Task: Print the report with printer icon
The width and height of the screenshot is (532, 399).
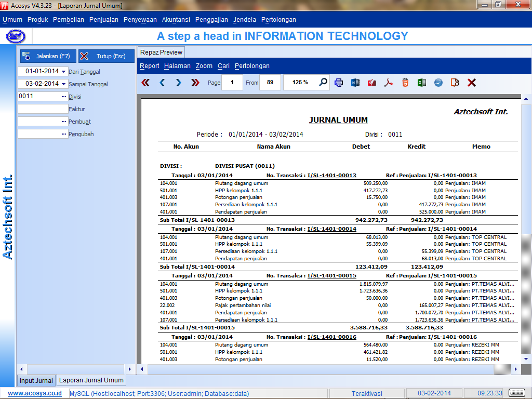Action: (339, 83)
